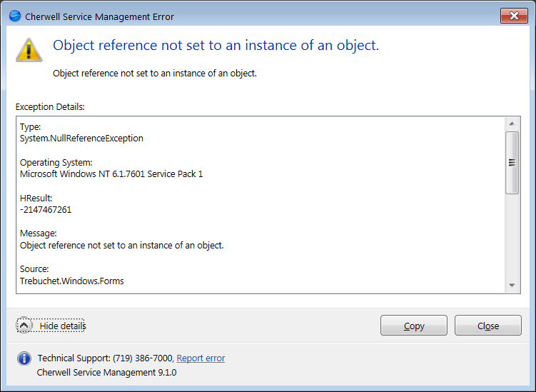This screenshot has height=392, width=536.
Task: Open the Report error link
Action: coord(201,358)
